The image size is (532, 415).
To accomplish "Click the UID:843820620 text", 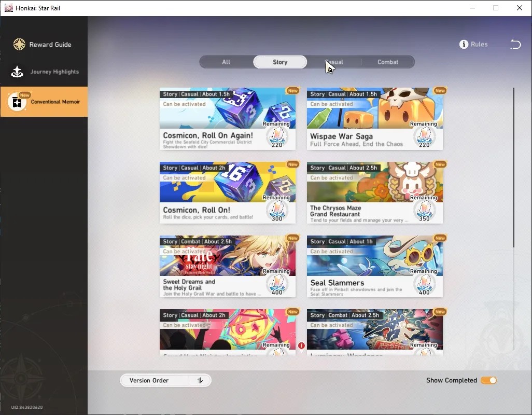I will 27,407.
